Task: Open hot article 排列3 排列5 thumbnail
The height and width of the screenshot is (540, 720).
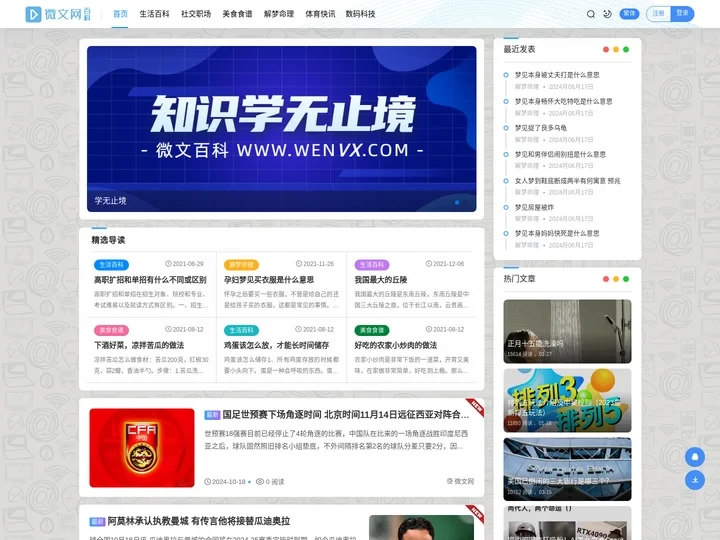Action: coord(567,400)
